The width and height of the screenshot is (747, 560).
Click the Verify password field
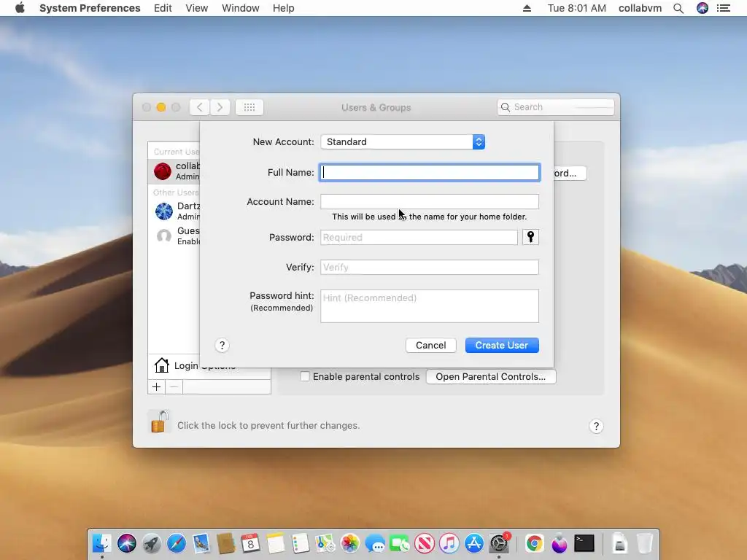point(429,267)
